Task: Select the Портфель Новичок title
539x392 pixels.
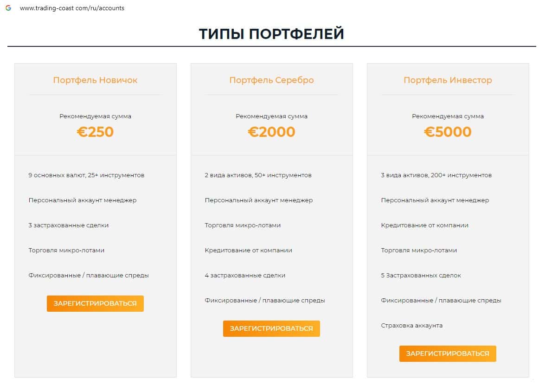Action: click(x=95, y=80)
